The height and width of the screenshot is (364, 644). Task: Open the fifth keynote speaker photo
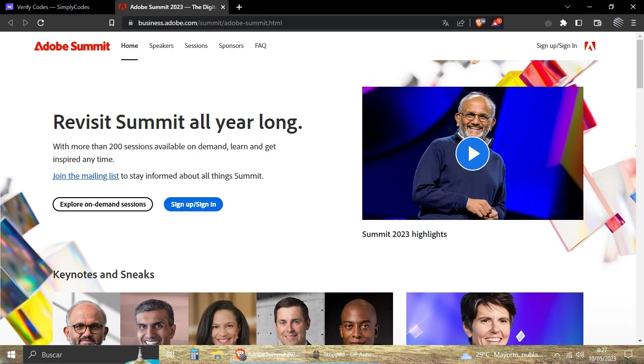click(x=359, y=318)
